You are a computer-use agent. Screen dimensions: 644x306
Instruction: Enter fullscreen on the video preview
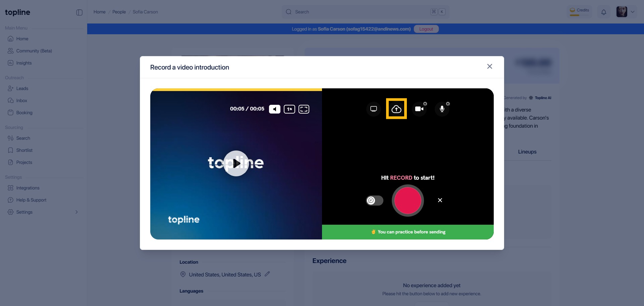tap(304, 109)
